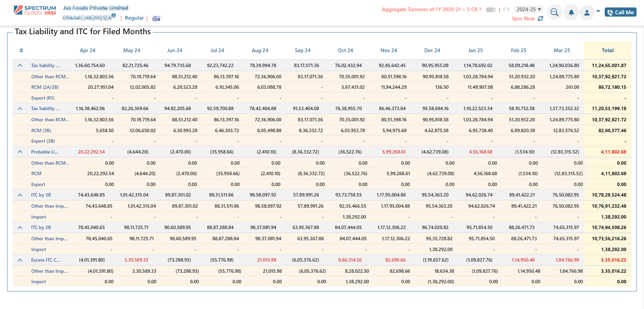
Task: Refresh data using the Sync Now refresh icon
Action: 540,19
